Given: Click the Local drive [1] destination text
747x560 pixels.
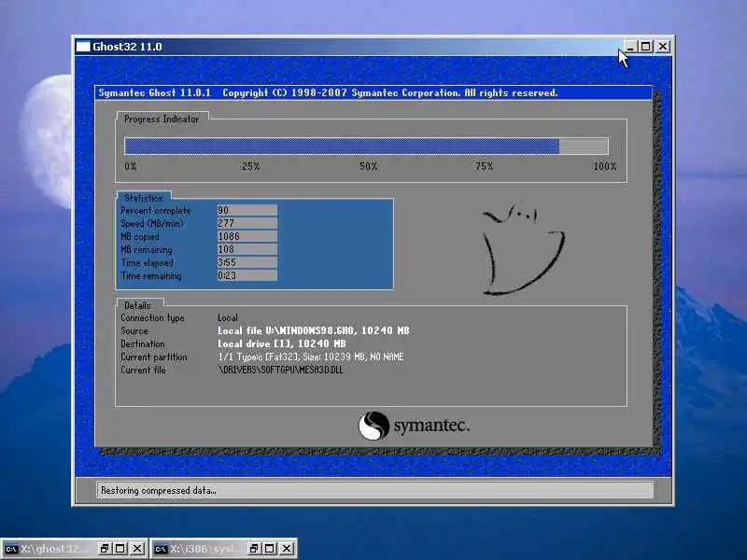Looking at the screenshot, I should tap(282, 343).
